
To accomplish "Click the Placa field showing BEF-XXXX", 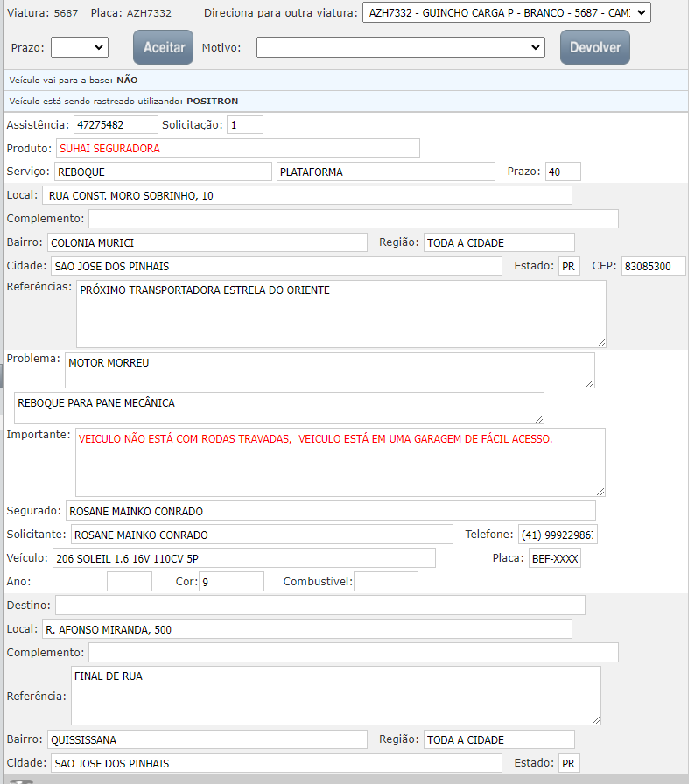I will click(x=554, y=558).
